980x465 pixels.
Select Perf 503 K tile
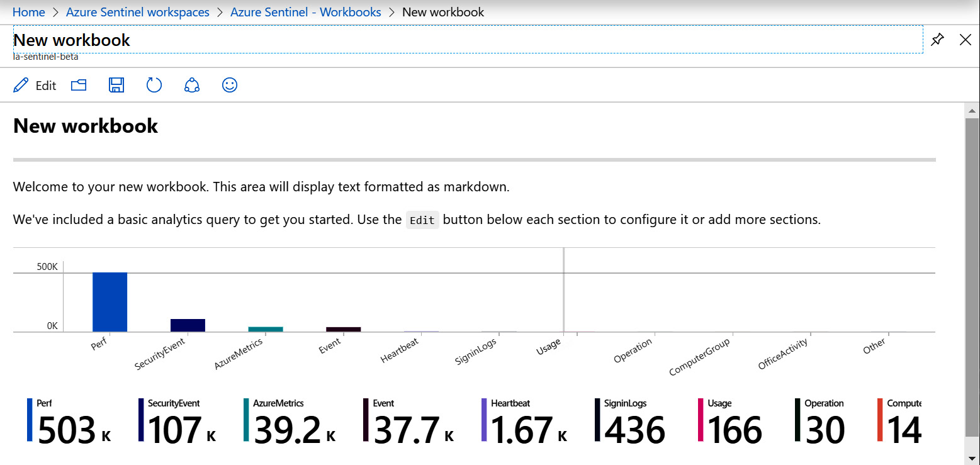click(x=69, y=422)
